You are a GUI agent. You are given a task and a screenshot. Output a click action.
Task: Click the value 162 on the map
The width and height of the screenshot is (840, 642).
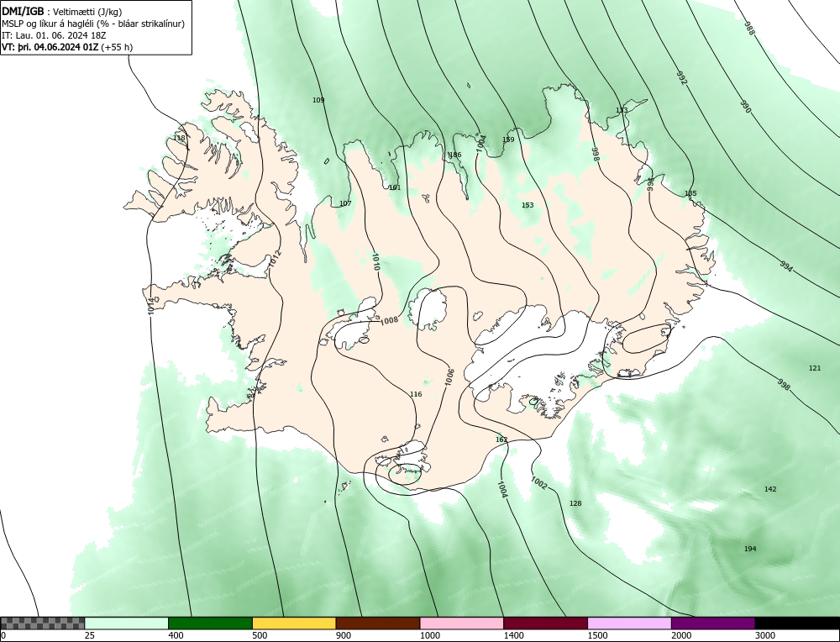(501, 440)
